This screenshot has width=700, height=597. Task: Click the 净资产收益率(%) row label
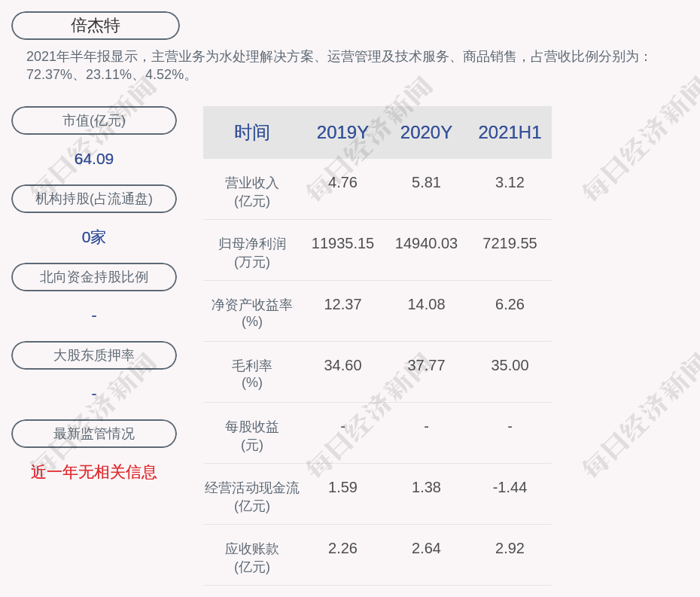point(252,313)
